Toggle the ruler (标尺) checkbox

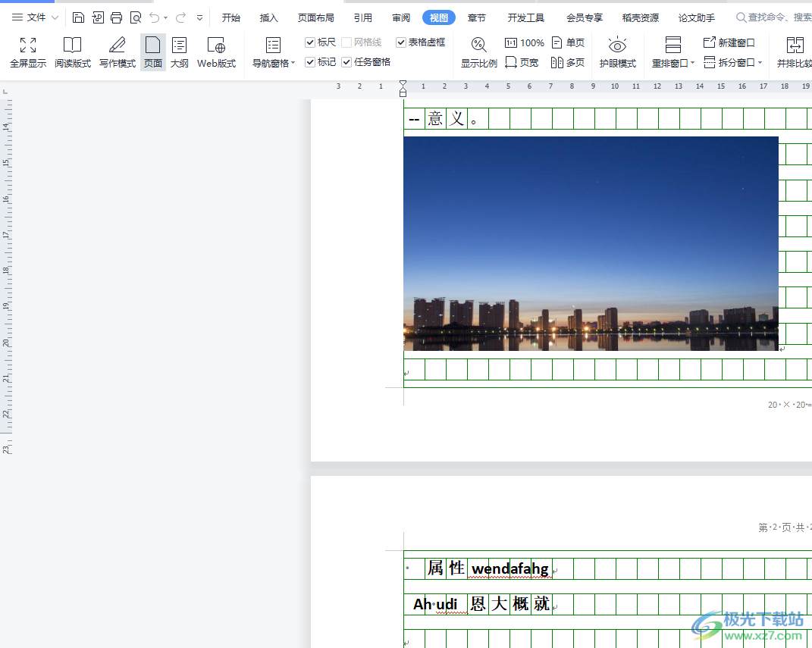tap(310, 42)
